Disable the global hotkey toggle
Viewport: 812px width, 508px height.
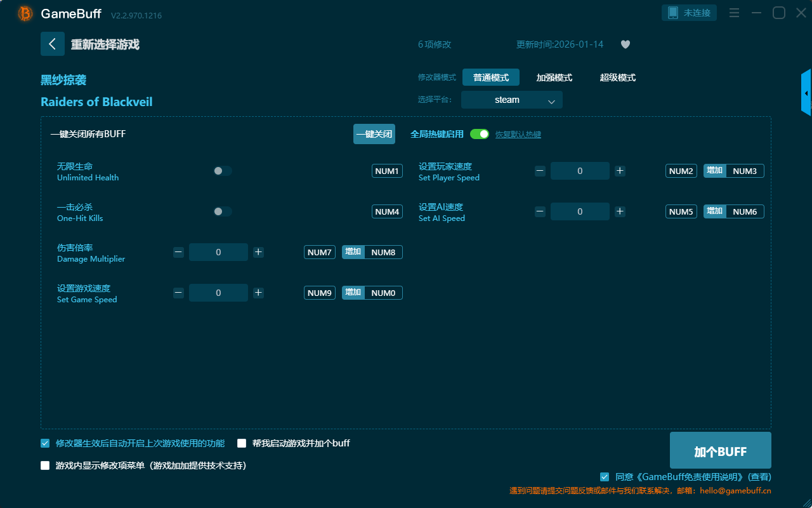click(480, 134)
